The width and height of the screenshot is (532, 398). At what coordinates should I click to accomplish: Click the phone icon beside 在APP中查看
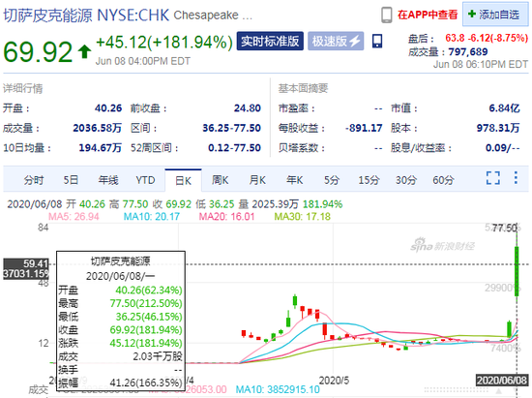[387, 15]
